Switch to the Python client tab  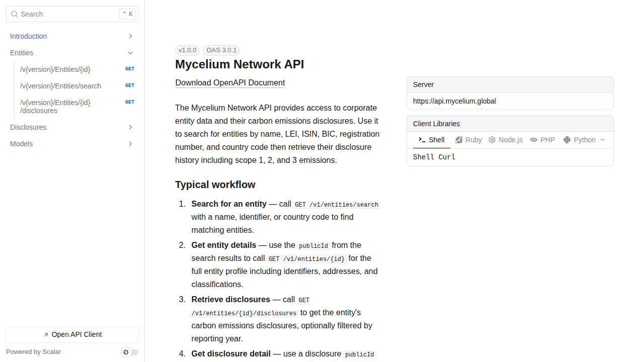tap(580, 140)
